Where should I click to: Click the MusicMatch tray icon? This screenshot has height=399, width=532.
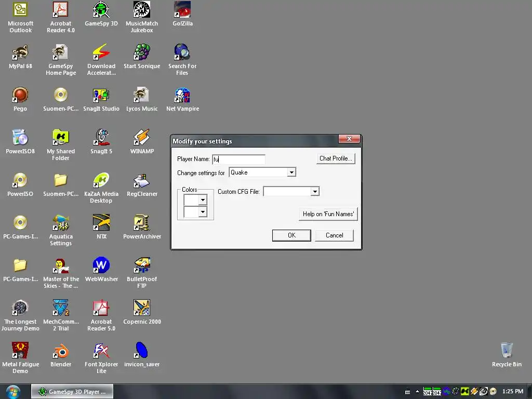484,391
